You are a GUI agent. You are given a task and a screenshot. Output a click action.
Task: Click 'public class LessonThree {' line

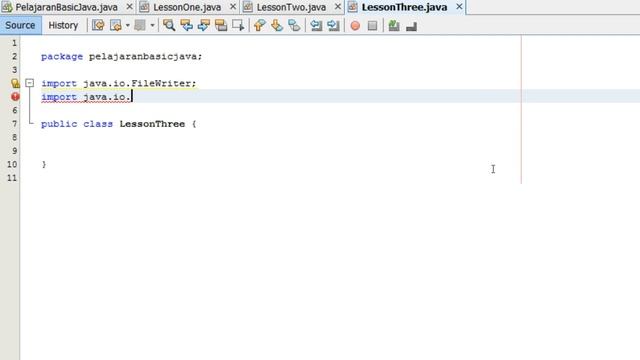[119, 124]
